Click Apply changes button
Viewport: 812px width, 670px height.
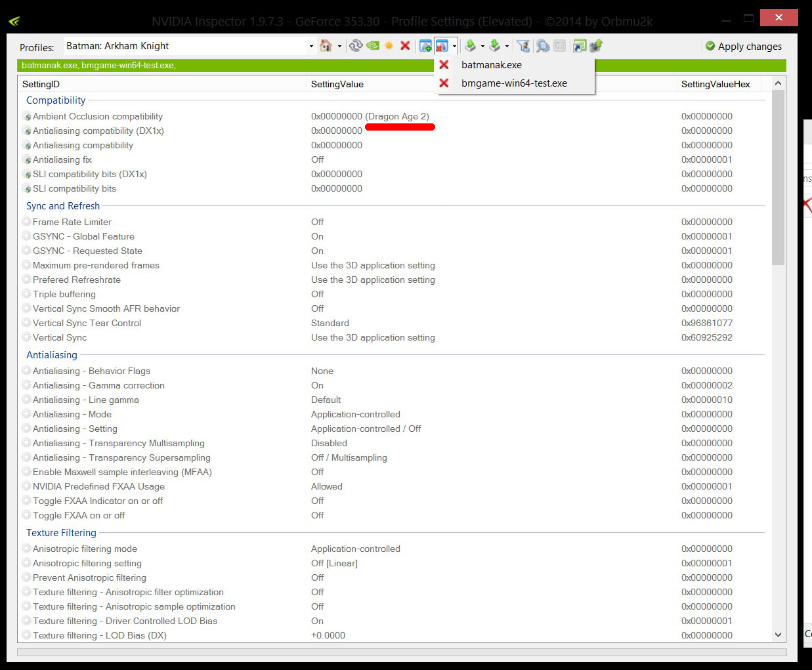coord(744,47)
